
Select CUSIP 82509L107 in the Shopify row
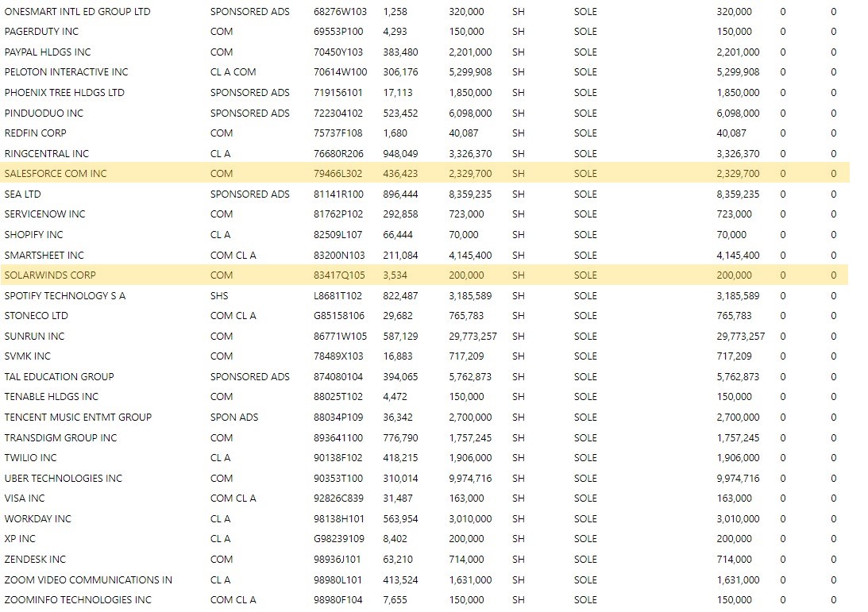(338, 235)
